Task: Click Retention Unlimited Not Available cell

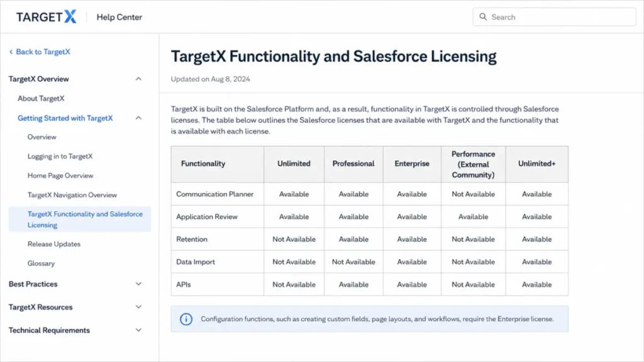Action: pos(294,239)
